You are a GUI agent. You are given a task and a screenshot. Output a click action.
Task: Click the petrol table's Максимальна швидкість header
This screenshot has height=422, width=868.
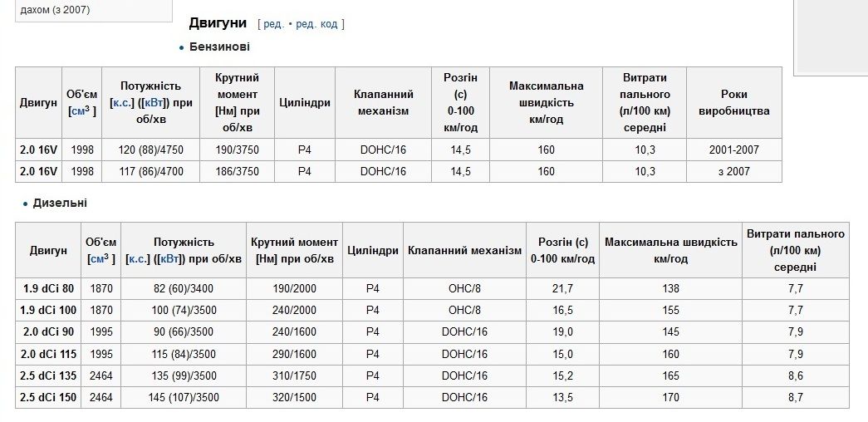tap(546, 103)
